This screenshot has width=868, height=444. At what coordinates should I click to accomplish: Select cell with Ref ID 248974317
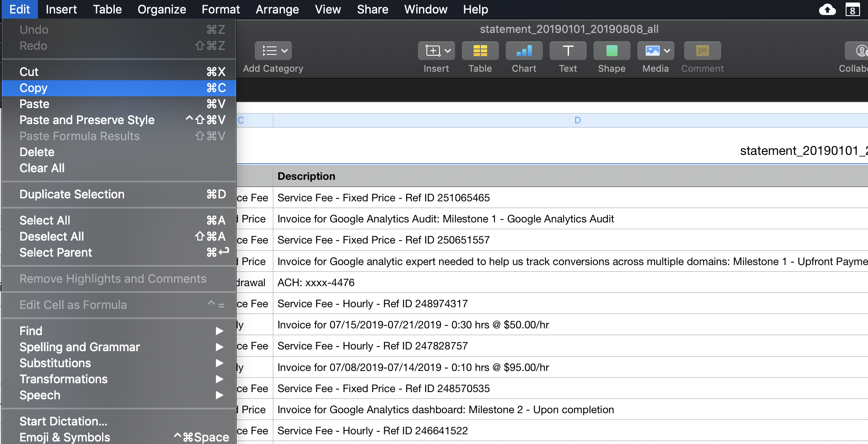[570, 303]
